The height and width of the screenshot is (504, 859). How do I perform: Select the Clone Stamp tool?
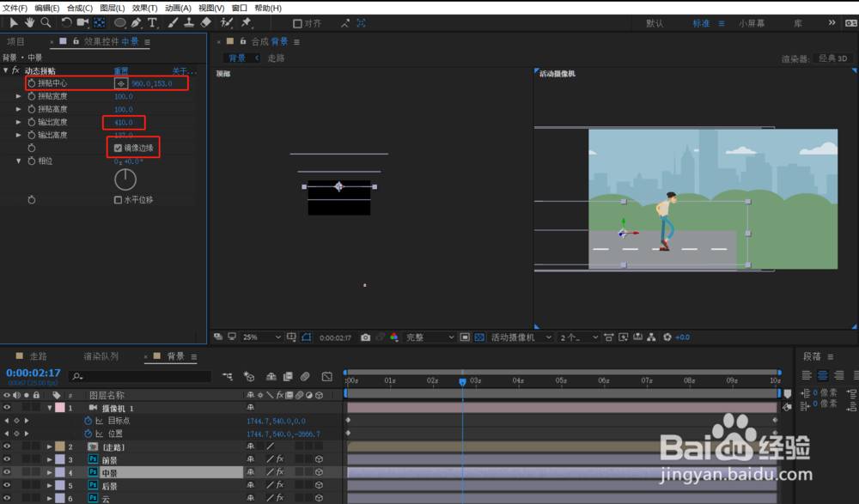click(x=189, y=22)
